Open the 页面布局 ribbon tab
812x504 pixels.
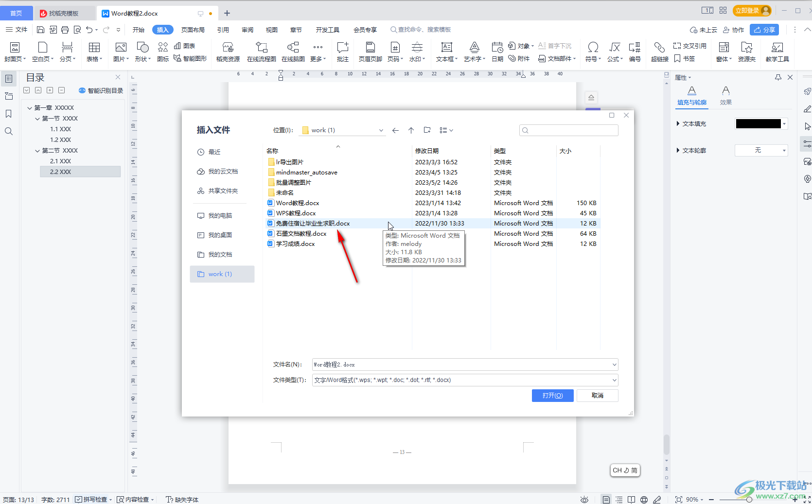click(193, 30)
